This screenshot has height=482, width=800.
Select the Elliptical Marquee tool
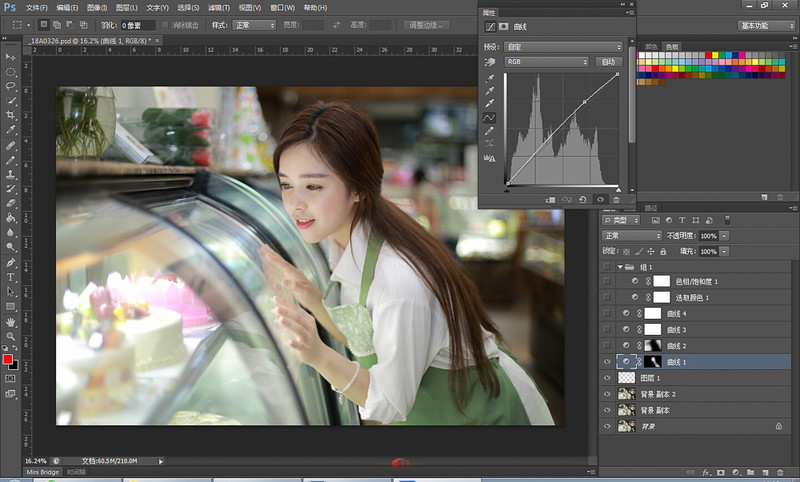coord(10,72)
